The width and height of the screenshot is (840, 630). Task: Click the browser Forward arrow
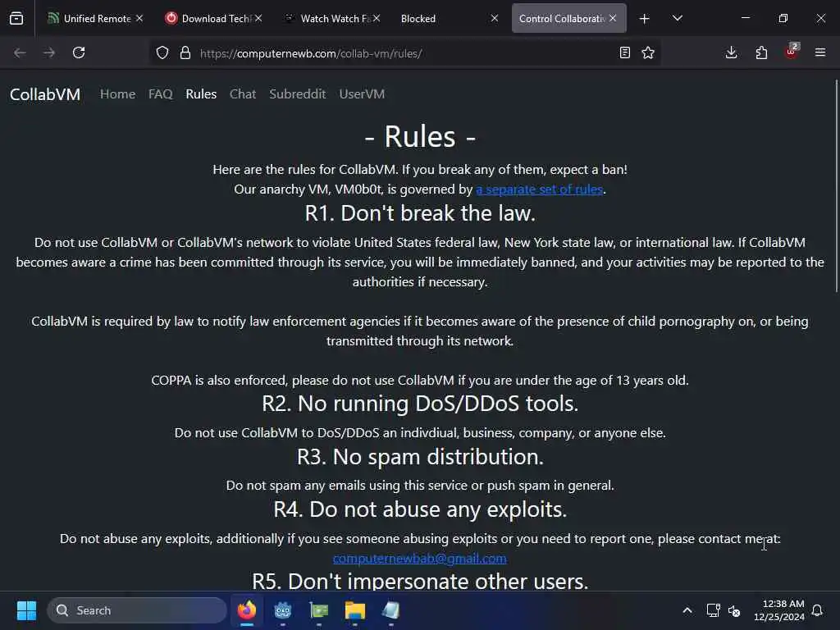tap(49, 52)
